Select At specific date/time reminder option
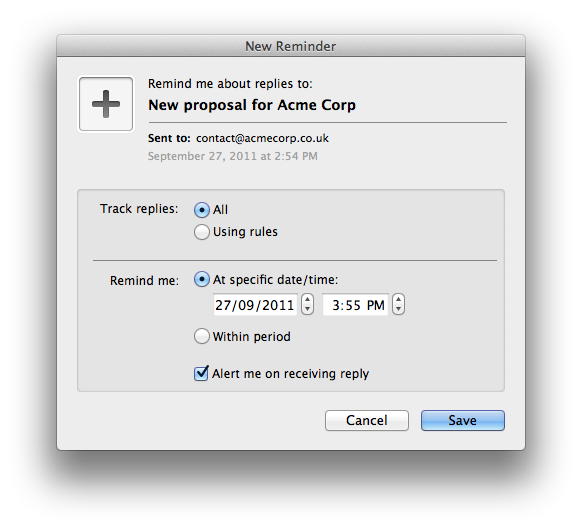Viewport: 582px width, 529px height. click(202, 280)
